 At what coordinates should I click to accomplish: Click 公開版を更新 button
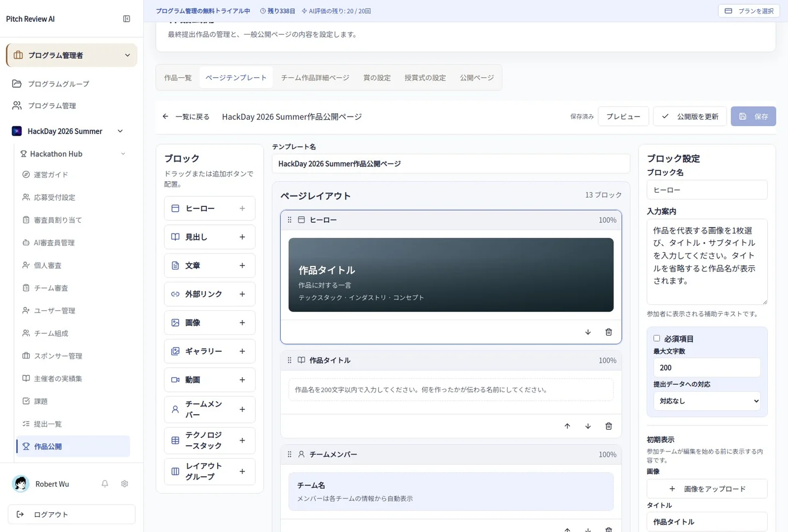(690, 117)
